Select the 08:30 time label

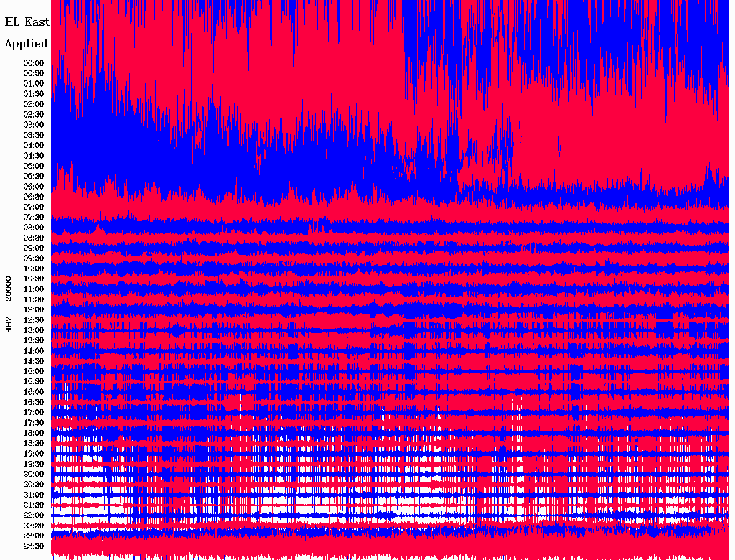click(x=34, y=238)
